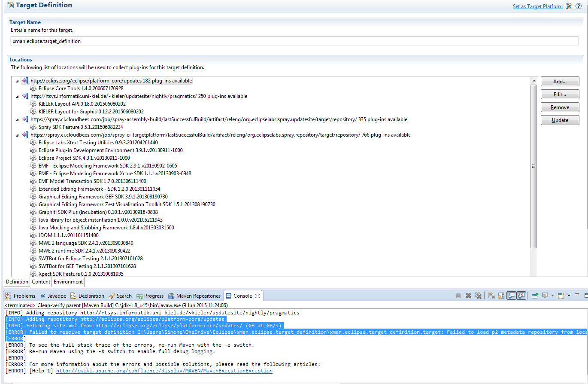Click the target name input field
The width and height of the screenshot is (588, 384).
pos(172,41)
